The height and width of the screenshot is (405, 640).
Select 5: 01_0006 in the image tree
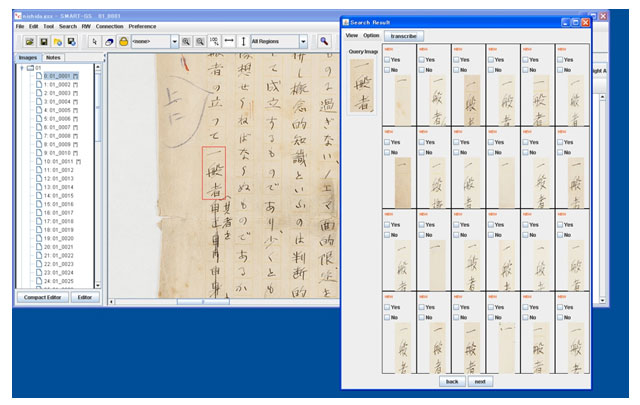60,118
